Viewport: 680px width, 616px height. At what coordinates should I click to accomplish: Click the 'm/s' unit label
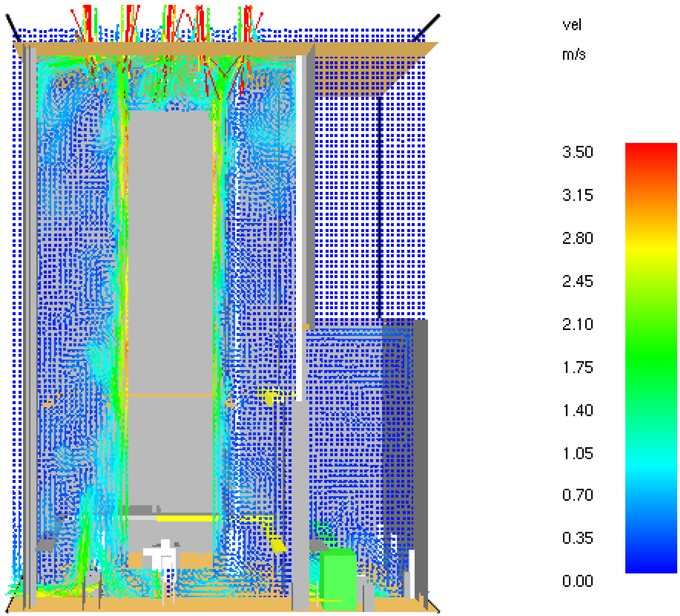pyautogui.click(x=574, y=55)
